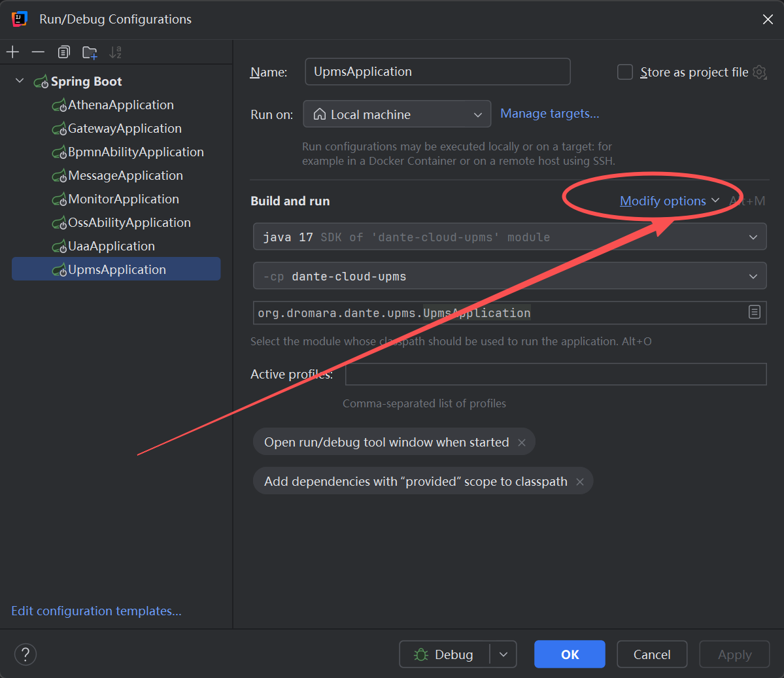Click the Copy Configuration icon
The image size is (784, 678).
(x=63, y=52)
